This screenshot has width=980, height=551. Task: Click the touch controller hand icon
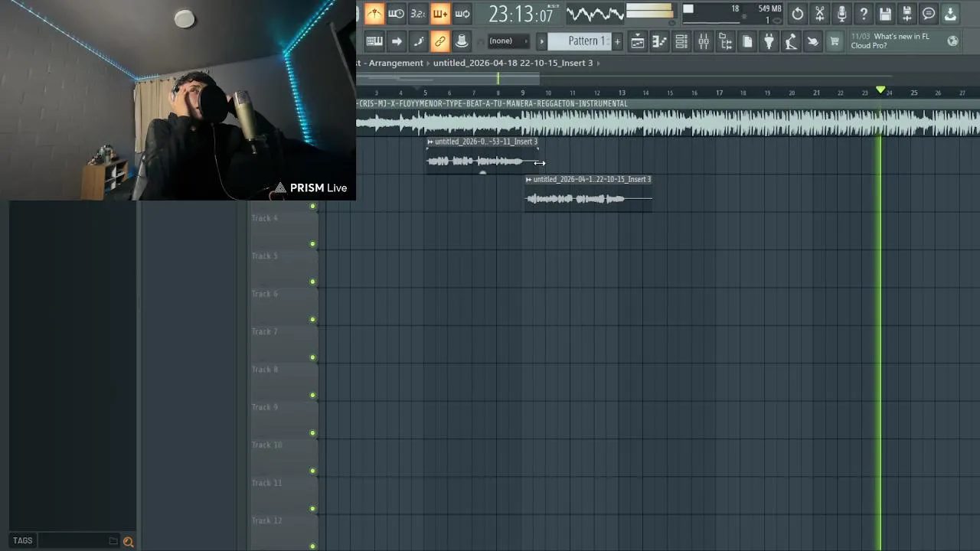click(x=813, y=42)
